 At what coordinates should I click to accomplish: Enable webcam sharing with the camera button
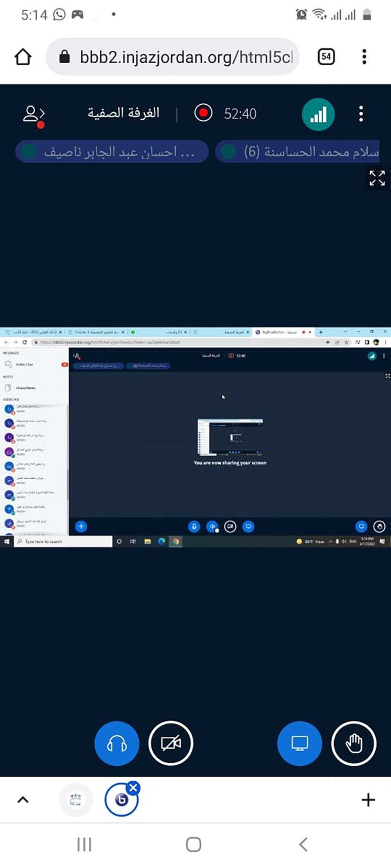click(171, 743)
